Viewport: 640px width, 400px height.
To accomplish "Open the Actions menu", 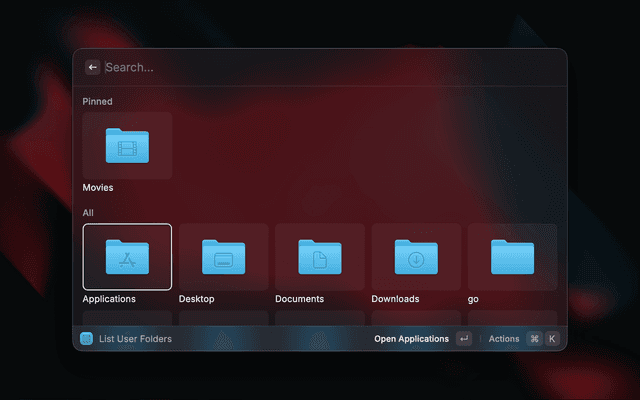I will 504,339.
